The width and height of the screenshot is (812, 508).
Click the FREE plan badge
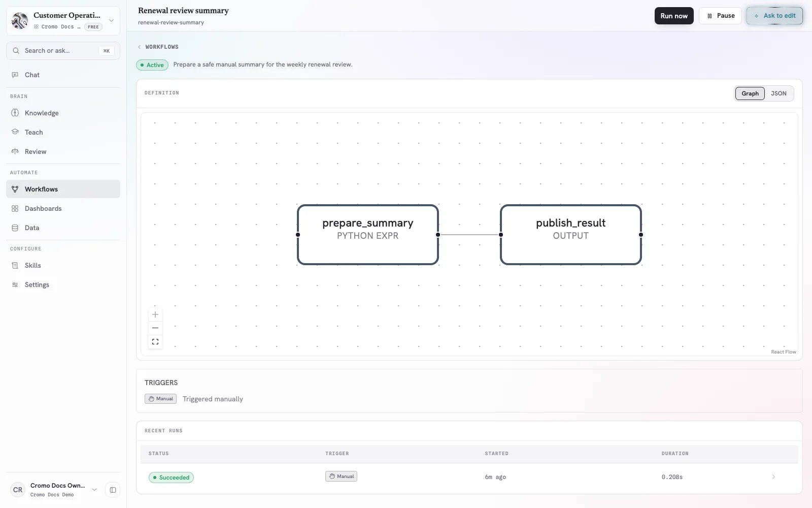pyautogui.click(x=93, y=27)
